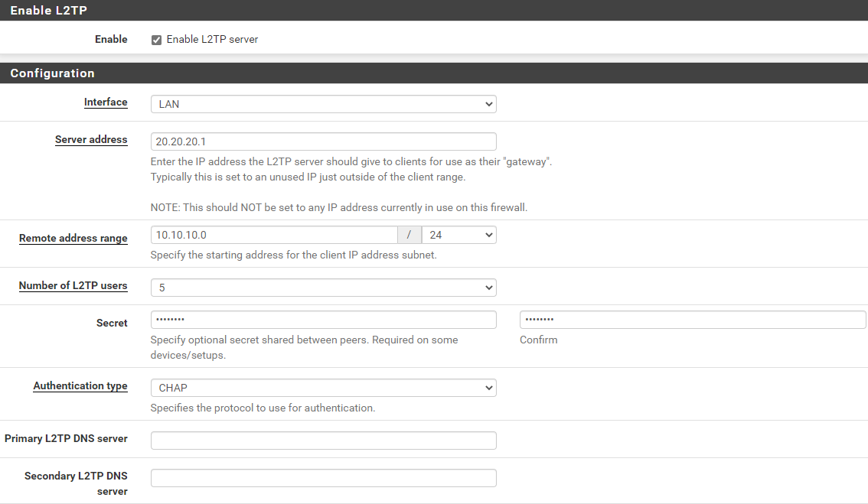Select LAN in the Interface combo box
Viewport: 868px width, 504px height.
[321, 104]
